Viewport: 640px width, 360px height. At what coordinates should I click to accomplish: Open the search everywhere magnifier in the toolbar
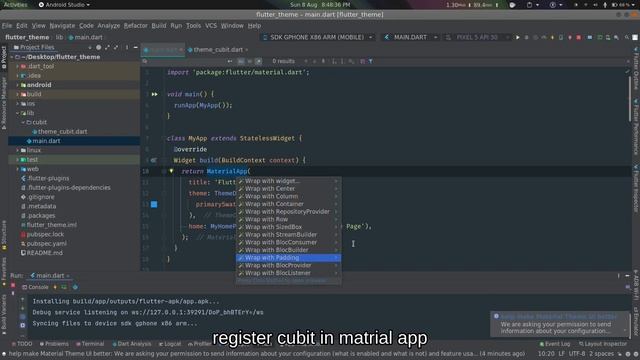point(627,37)
